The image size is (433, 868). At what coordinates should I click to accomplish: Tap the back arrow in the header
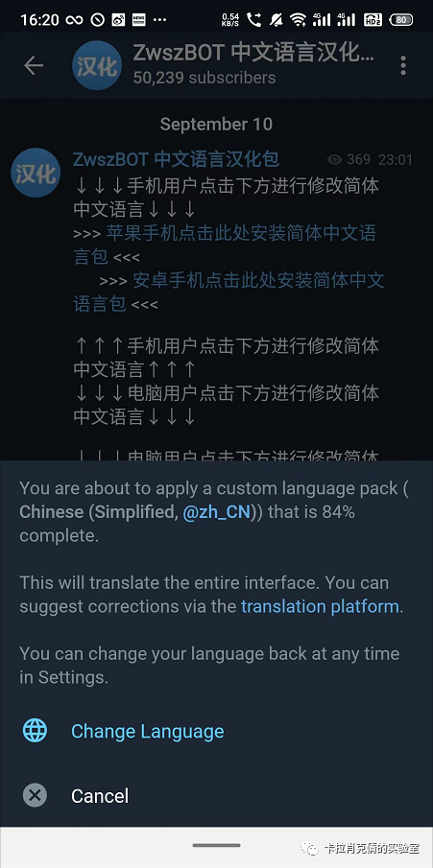point(34,65)
